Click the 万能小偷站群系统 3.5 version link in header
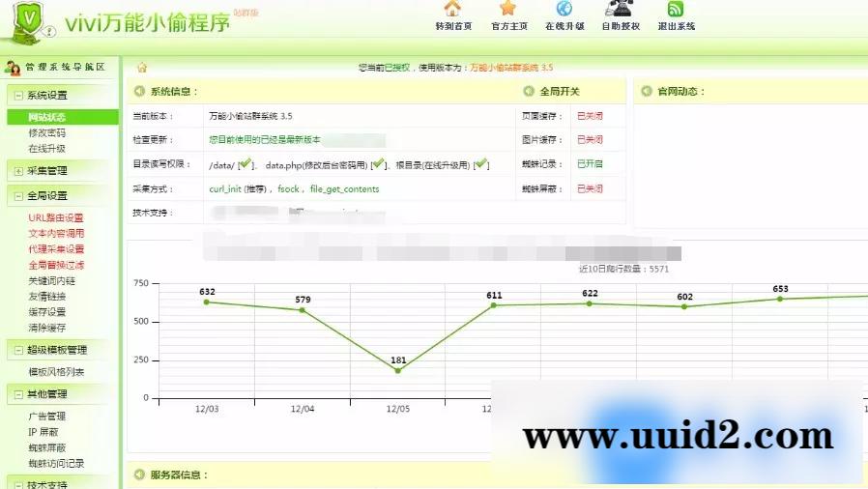Screen dimensions: 868x489 [511, 68]
